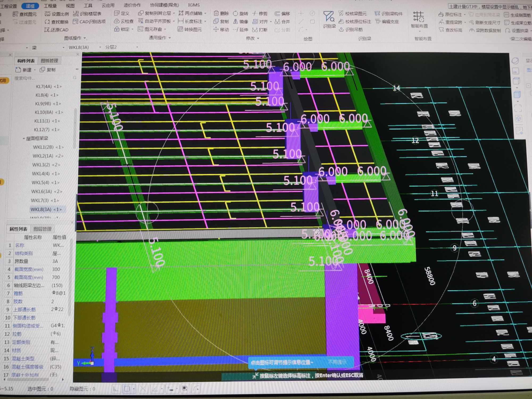Open the 建模 ribbon tab
Viewport: 532px width, 399px height.
point(30,6)
